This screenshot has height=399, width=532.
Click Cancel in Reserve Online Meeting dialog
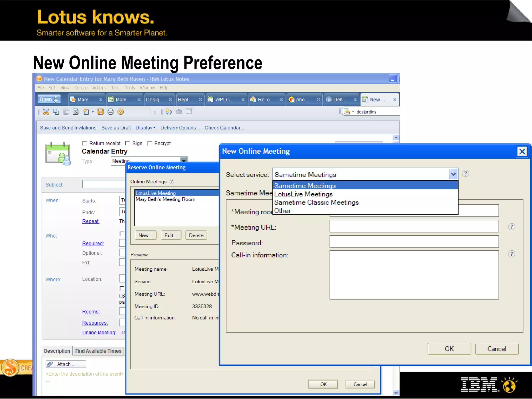tap(360, 384)
